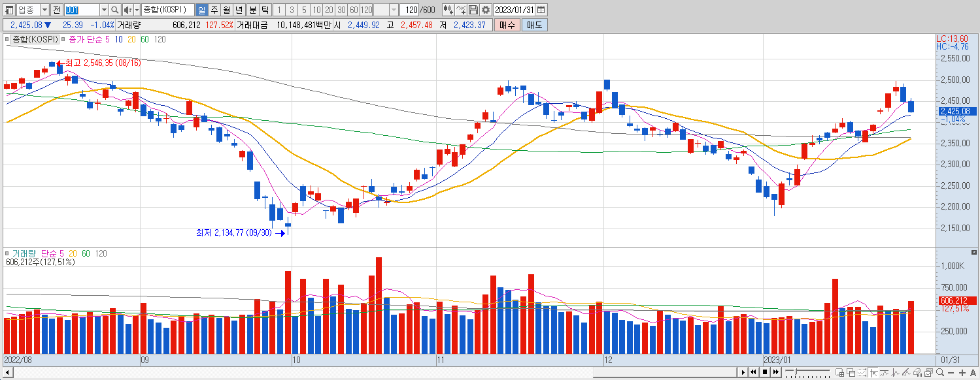Select the weekly (주) period toggle
The width and height of the screenshot is (980, 380).
click(214, 10)
